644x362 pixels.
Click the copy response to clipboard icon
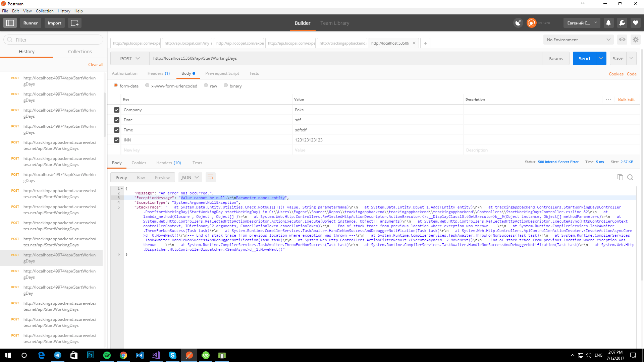tap(620, 177)
